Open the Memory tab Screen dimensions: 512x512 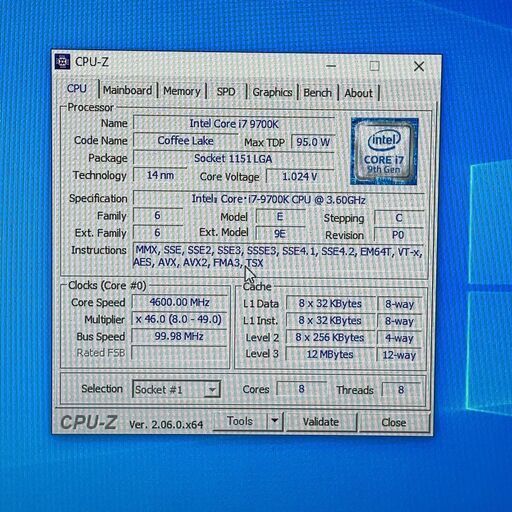click(182, 91)
